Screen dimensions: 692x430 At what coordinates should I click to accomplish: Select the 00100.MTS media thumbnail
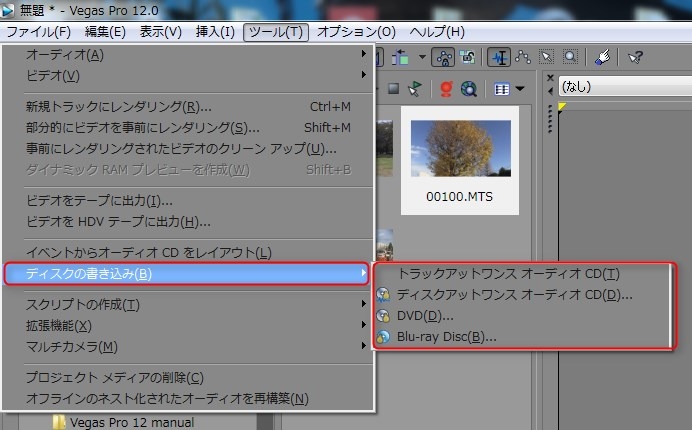(x=461, y=148)
